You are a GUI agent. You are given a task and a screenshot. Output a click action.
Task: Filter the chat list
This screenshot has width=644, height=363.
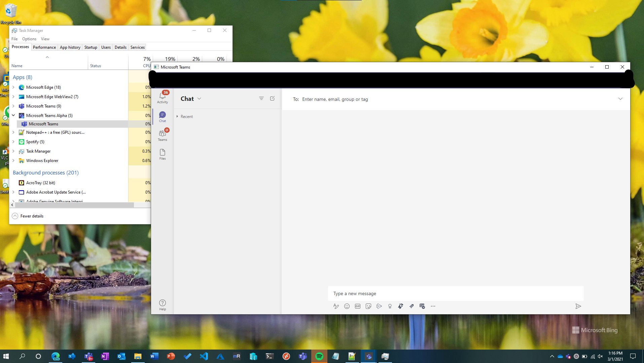tap(261, 98)
